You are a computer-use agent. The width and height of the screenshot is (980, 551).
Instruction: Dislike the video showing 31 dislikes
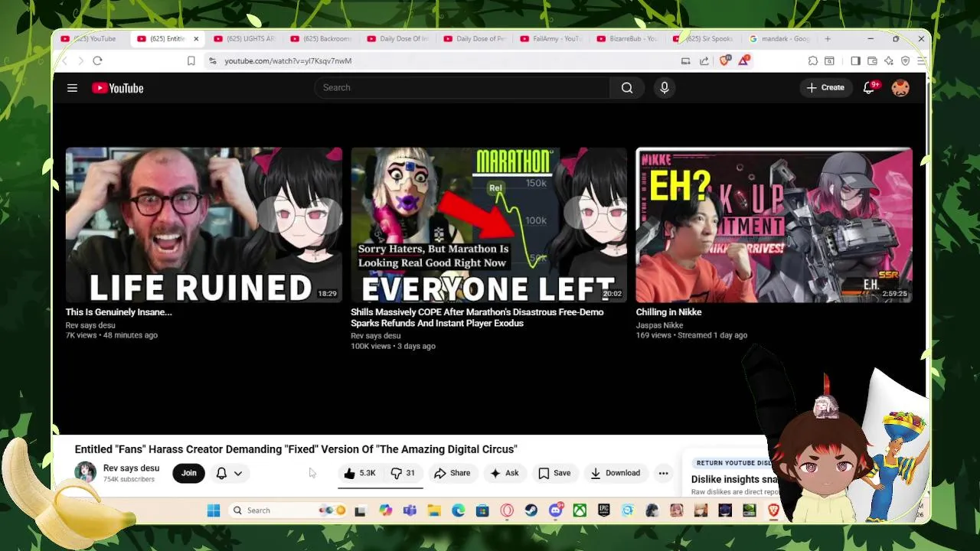coord(403,473)
